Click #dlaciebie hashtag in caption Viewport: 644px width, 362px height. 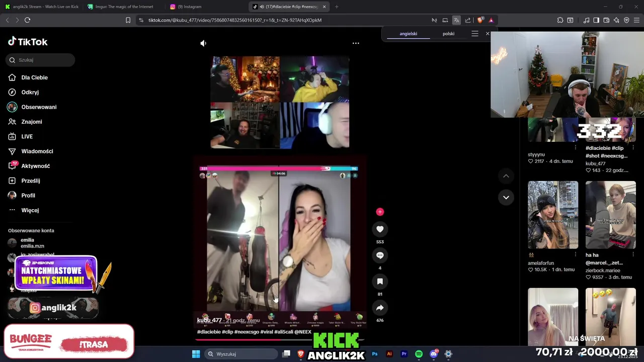coord(208,332)
